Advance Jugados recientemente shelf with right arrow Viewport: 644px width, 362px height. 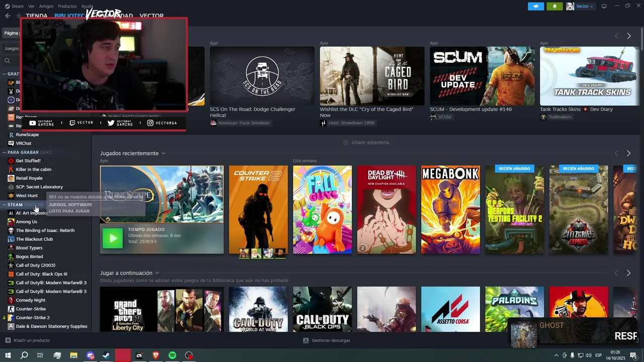coord(628,153)
